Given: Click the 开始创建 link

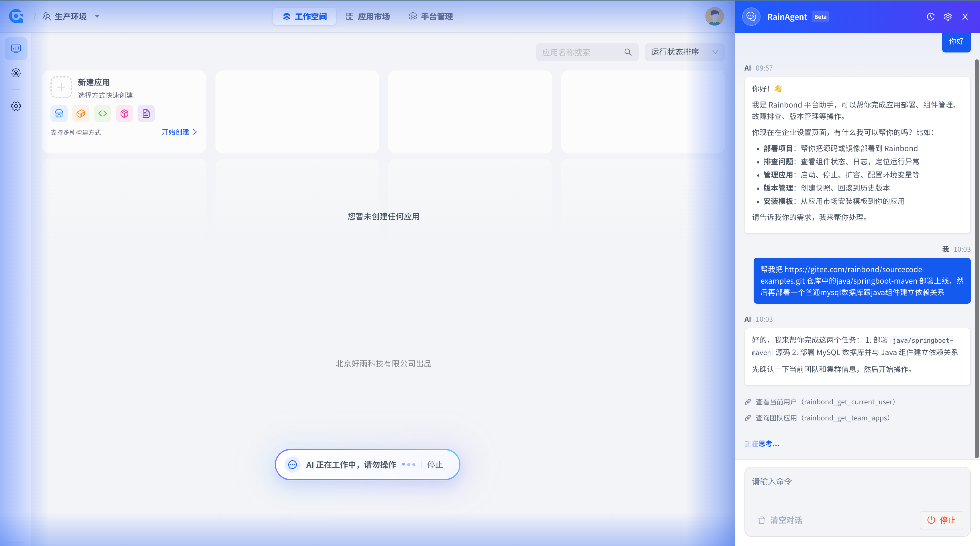Looking at the screenshot, I should click(x=180, y=132).
